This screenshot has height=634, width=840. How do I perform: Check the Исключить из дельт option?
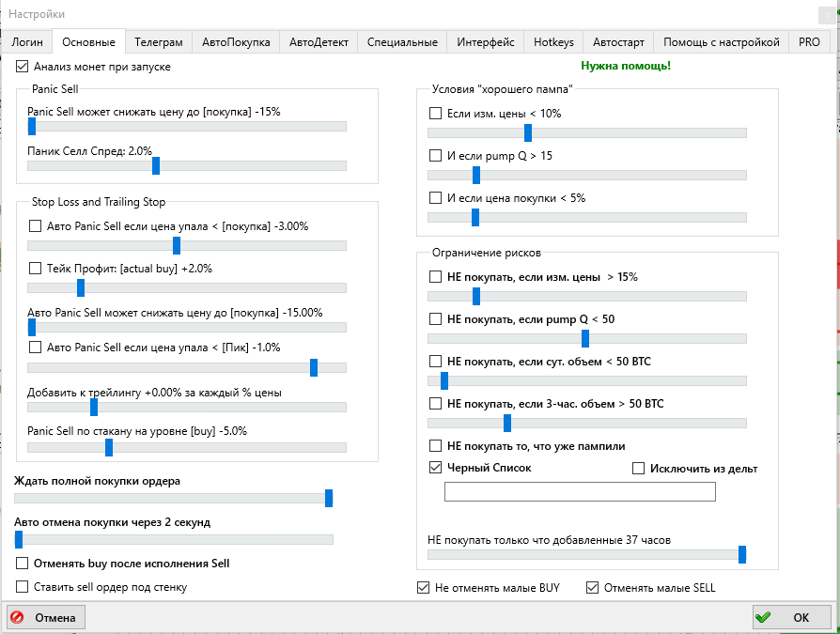pyautogui.click(x=639, y=469)
